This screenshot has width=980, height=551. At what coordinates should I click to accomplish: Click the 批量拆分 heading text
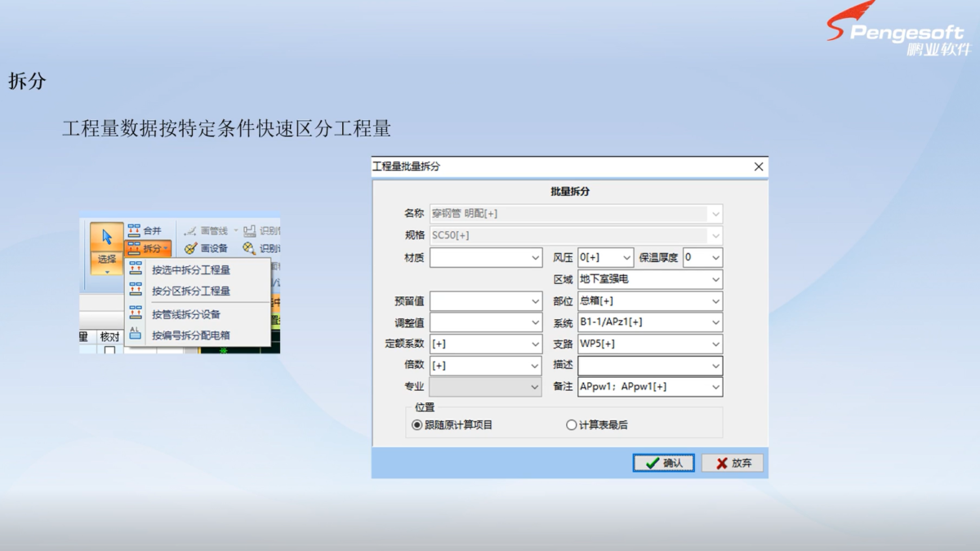tap(570, 192)
